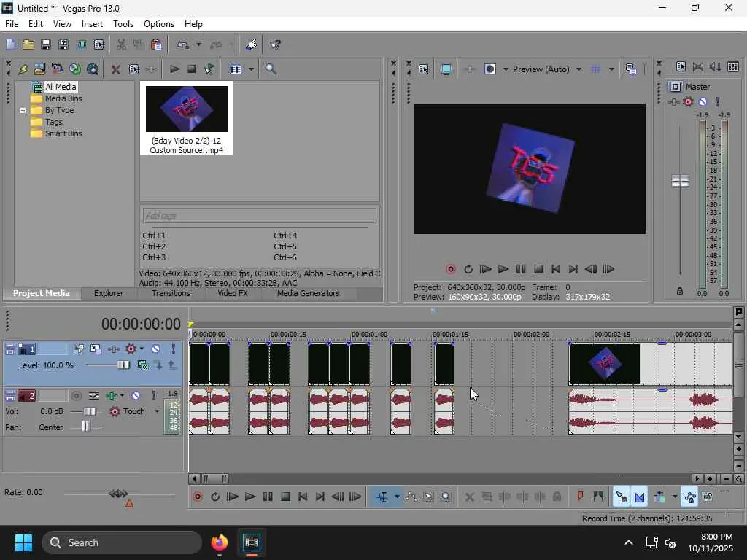Select the Smart Bins folder

63,134
